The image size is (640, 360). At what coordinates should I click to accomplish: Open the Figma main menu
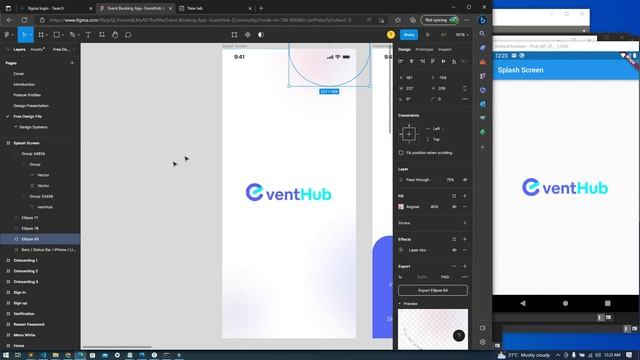(x=7, y=35)
